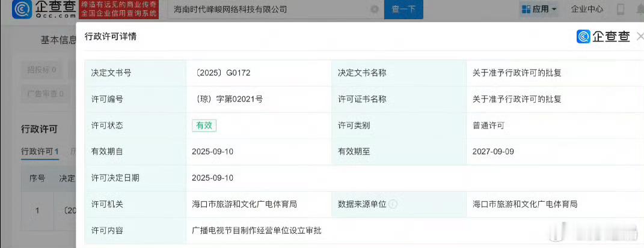The height and width of the screenshot is (248, 644).
Task: Click the red slogan banner beside logo
Action: pyautogui.click(x=120, y=10)
